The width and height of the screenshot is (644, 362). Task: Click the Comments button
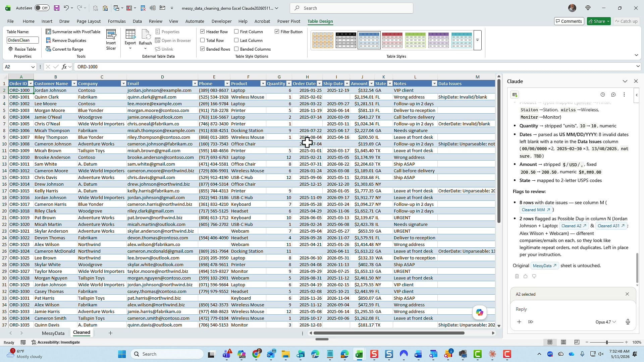(x=569, y=21)
